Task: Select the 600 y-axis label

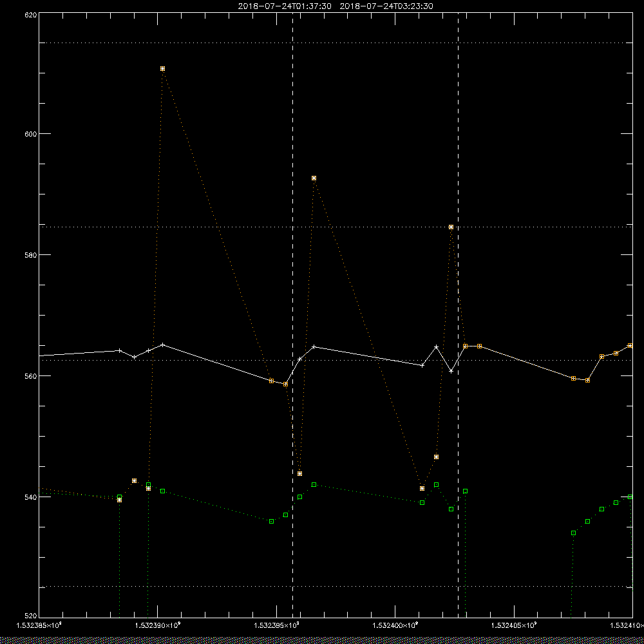Action: pos(31,134)
